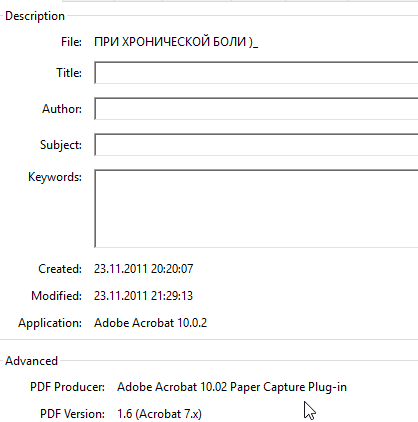This screenshot has height=422, width=418.
Task: Click the PDF Producer label
Action: (67, 387)
